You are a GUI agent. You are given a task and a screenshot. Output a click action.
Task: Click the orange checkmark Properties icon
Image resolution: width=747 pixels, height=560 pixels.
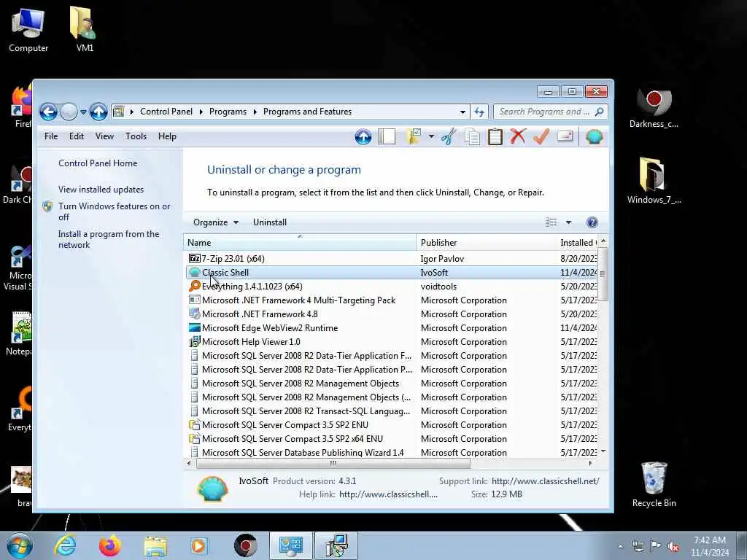click(541, 137)
